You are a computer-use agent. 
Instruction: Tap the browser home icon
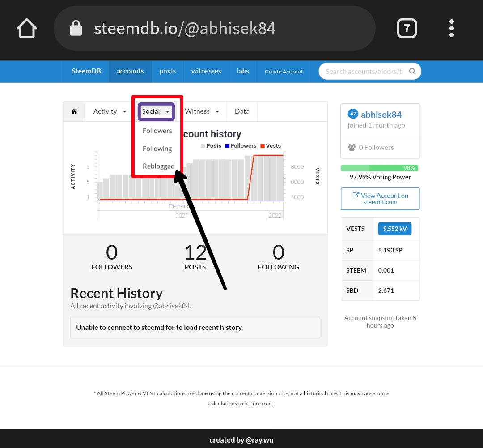pos(27,28)
